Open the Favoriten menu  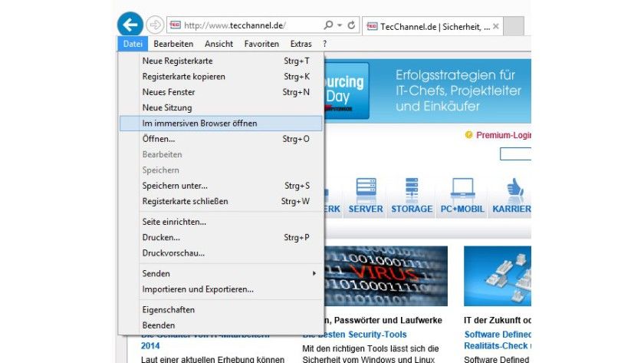(261, 44)
